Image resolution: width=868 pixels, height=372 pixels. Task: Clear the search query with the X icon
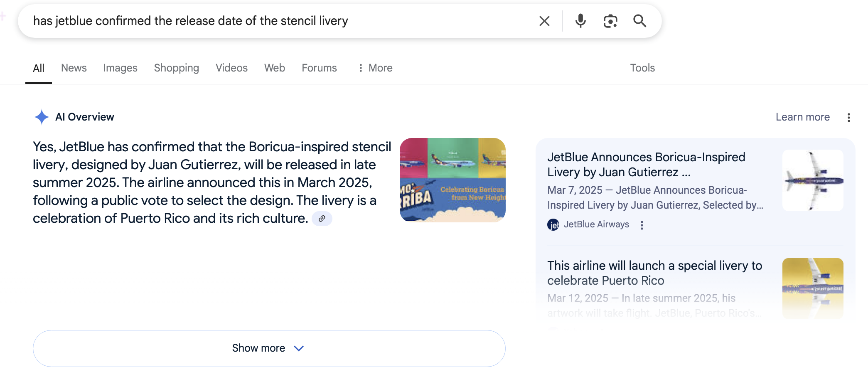coord(544,21)
